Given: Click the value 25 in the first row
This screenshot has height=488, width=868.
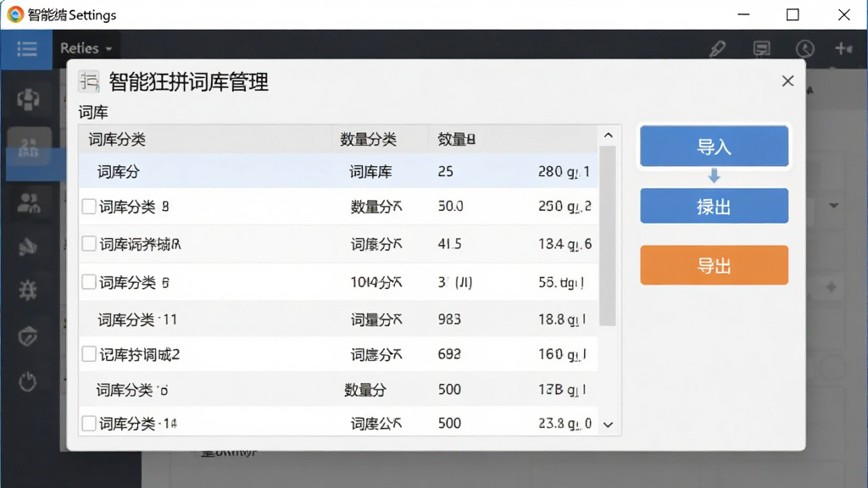Looking at the screenshot, I should pos(445,171).
